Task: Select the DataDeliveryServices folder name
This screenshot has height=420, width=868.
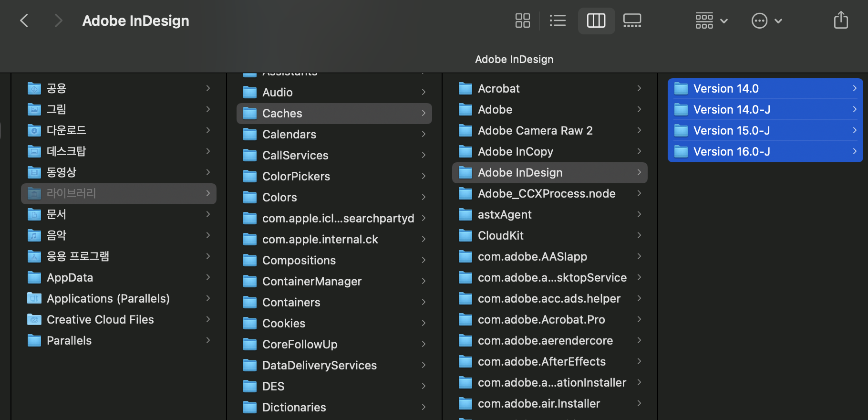Action: 320,365
